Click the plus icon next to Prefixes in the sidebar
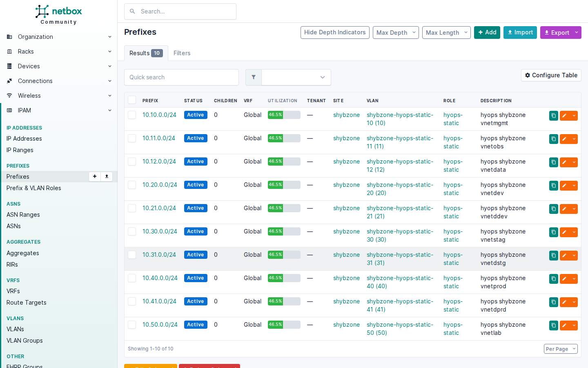This screenshot has height=368, width=588. 95,176
